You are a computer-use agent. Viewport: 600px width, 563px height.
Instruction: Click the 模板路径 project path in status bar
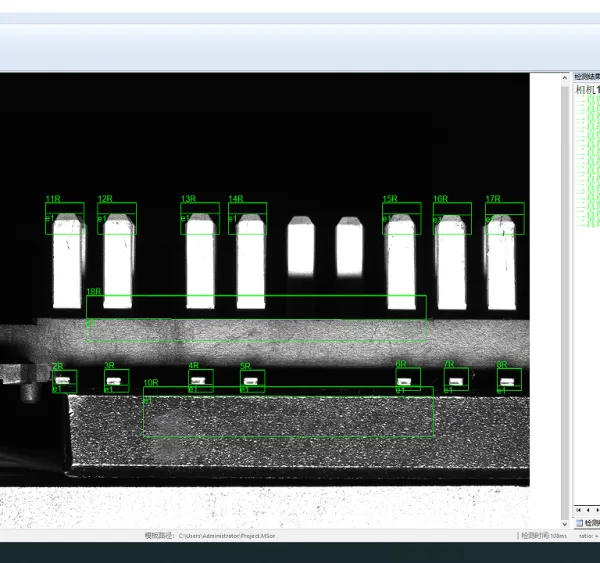click(210, 535)
